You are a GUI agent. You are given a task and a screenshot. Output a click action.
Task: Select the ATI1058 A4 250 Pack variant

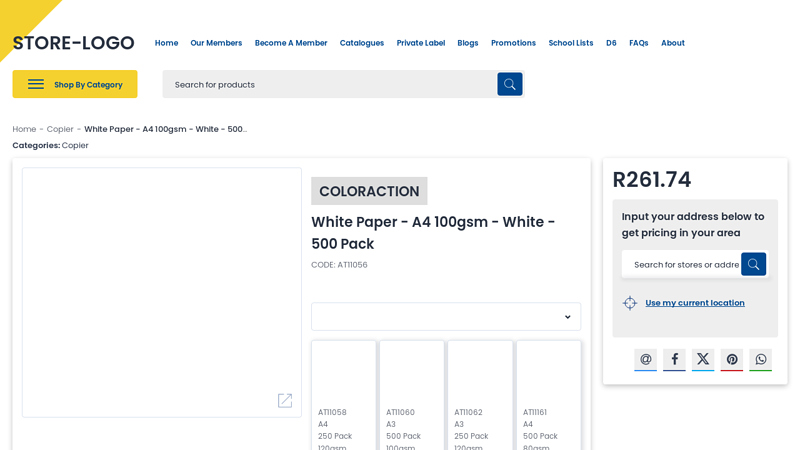pyautogui.click(x=343, y=395)
